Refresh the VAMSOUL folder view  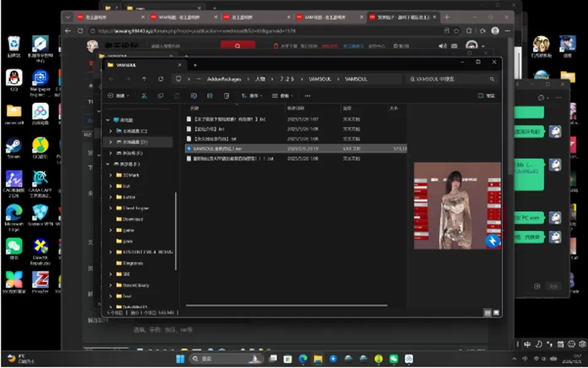click(x=160, y=79)
